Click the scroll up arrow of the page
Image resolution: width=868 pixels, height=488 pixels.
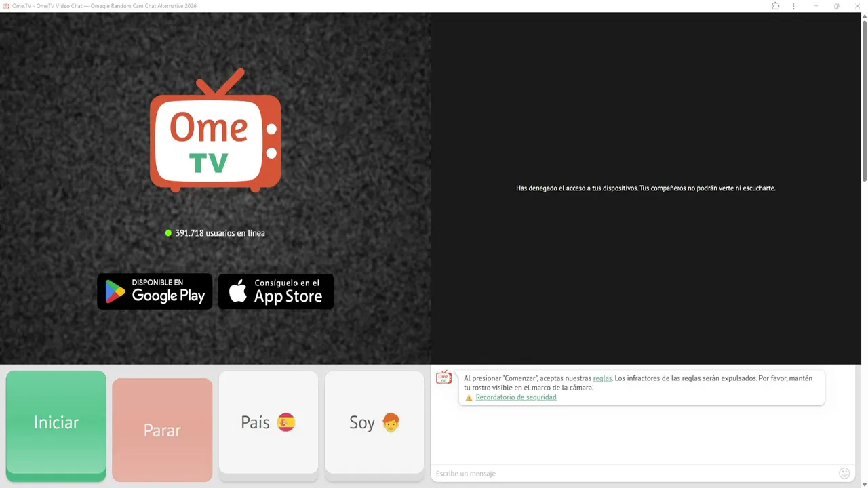coord(864,16)
